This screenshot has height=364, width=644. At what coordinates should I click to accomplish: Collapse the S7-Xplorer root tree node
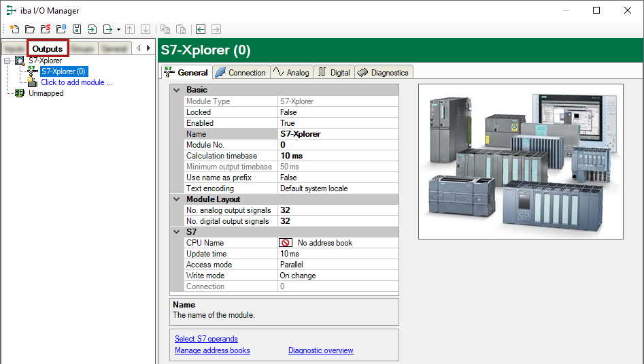pos(7,61)
